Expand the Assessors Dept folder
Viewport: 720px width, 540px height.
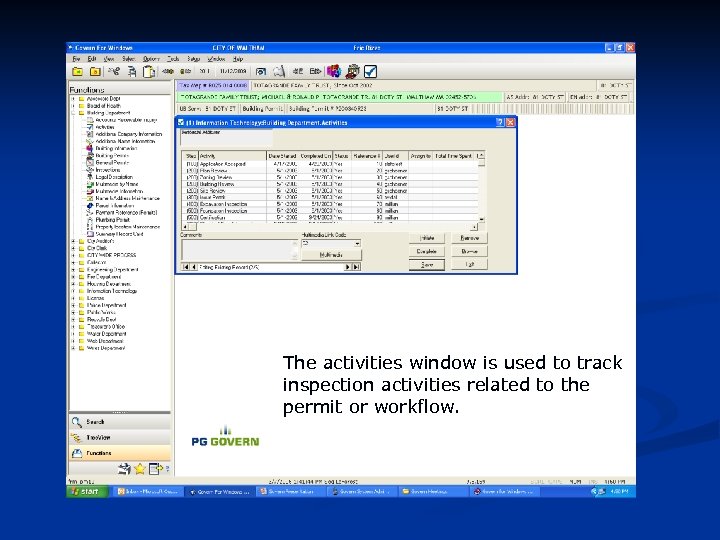coord(73,99)
